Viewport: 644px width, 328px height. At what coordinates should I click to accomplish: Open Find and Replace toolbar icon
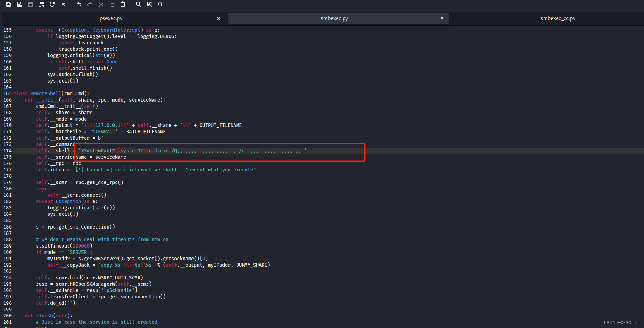149,4
